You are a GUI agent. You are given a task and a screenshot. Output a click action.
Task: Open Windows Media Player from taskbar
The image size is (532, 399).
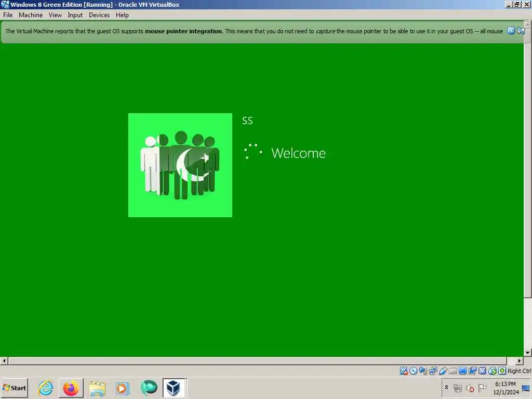[123, 388]
